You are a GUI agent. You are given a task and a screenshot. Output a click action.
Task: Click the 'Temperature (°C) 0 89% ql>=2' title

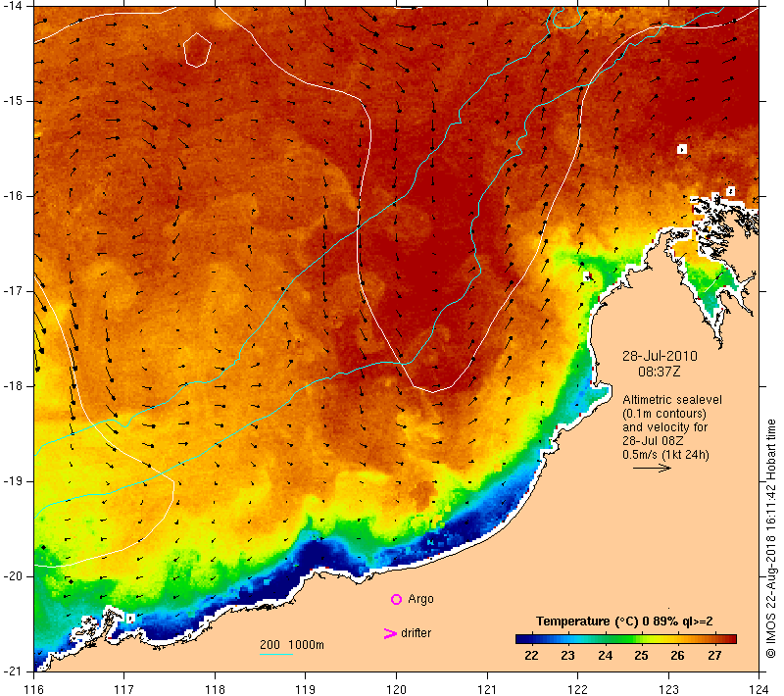pos(624,621)
